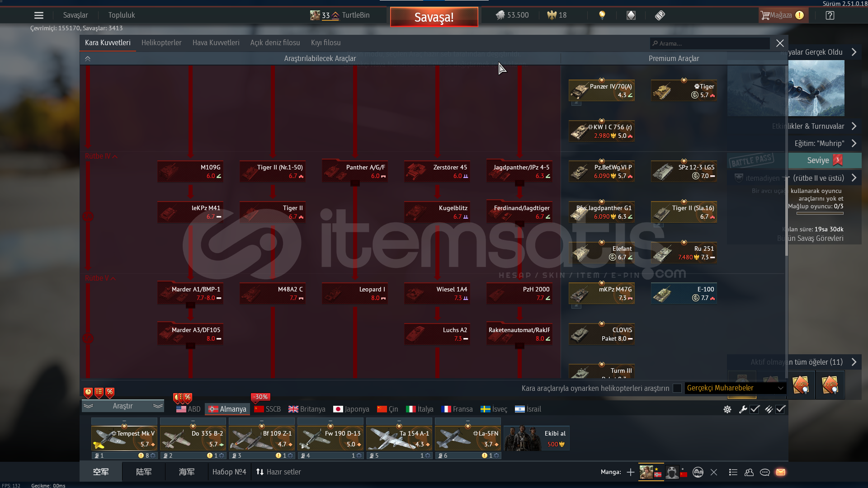Click the help question mark icon
This screenshot has height=488, width=868.
(830, 15)
